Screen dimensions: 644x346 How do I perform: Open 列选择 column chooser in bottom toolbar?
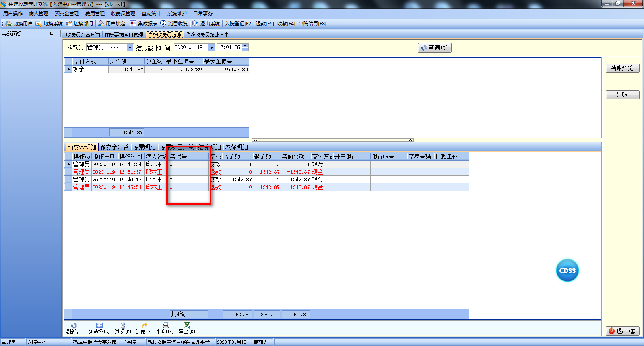tap(99, 328)
